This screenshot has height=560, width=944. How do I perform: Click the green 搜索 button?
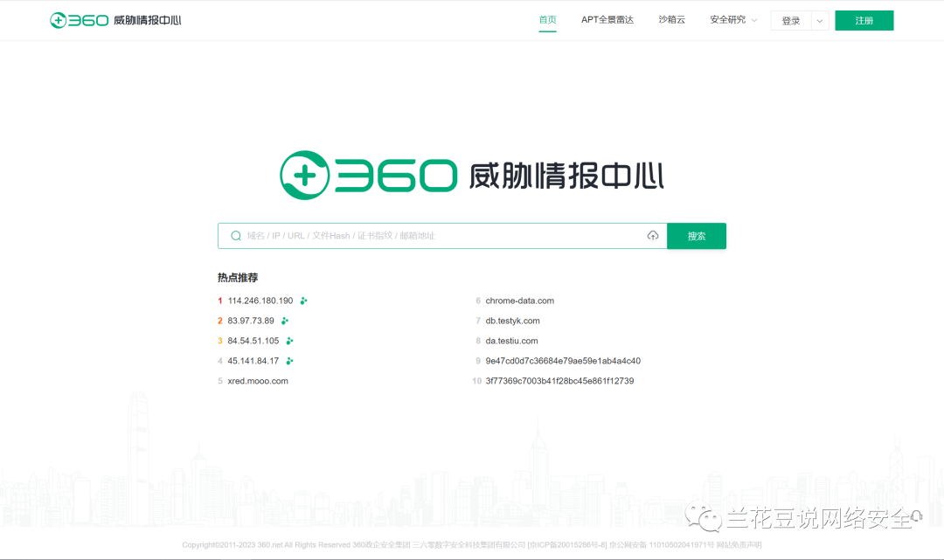click(697, 236)
